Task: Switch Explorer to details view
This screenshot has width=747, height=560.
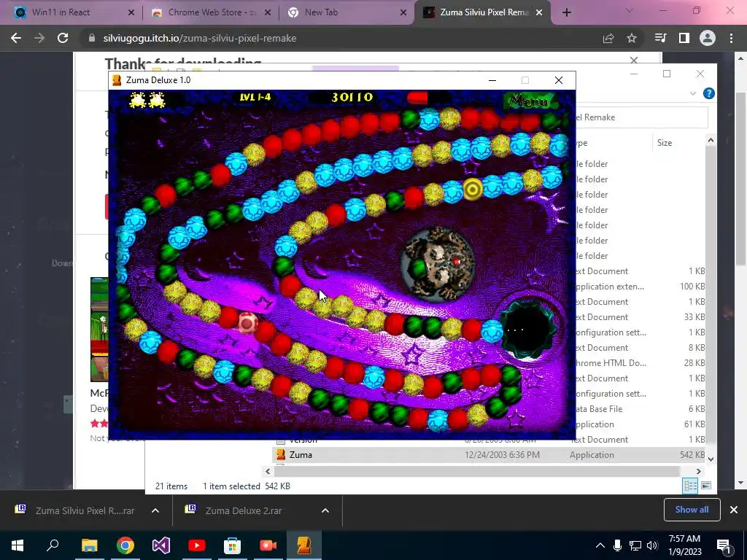Action: (x=690, y=486)
